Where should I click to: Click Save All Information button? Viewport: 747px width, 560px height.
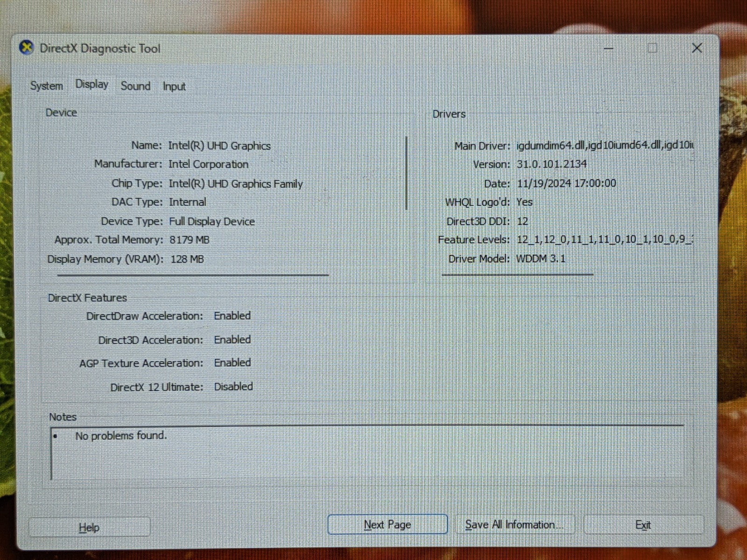[x=514, y=525]
